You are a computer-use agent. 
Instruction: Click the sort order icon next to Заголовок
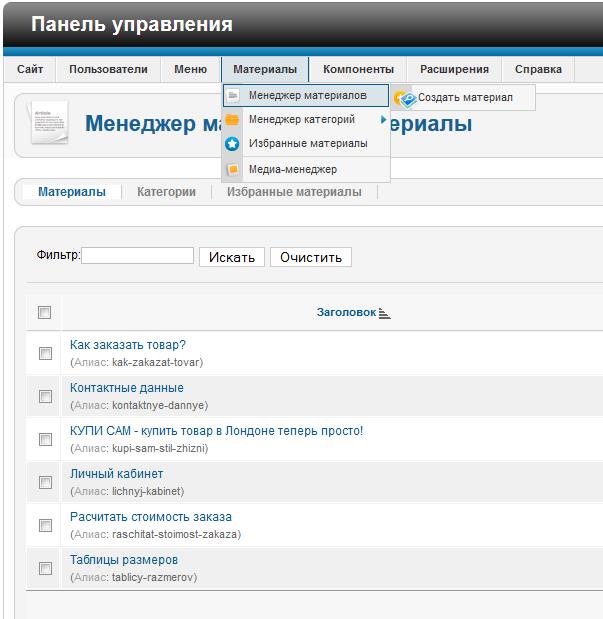[384, 313]
